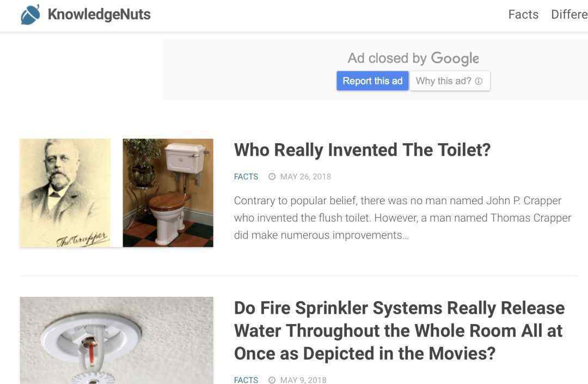Screen dimensions: 588x384
Task: Click the Report this ad button
Action: point(372,81)
